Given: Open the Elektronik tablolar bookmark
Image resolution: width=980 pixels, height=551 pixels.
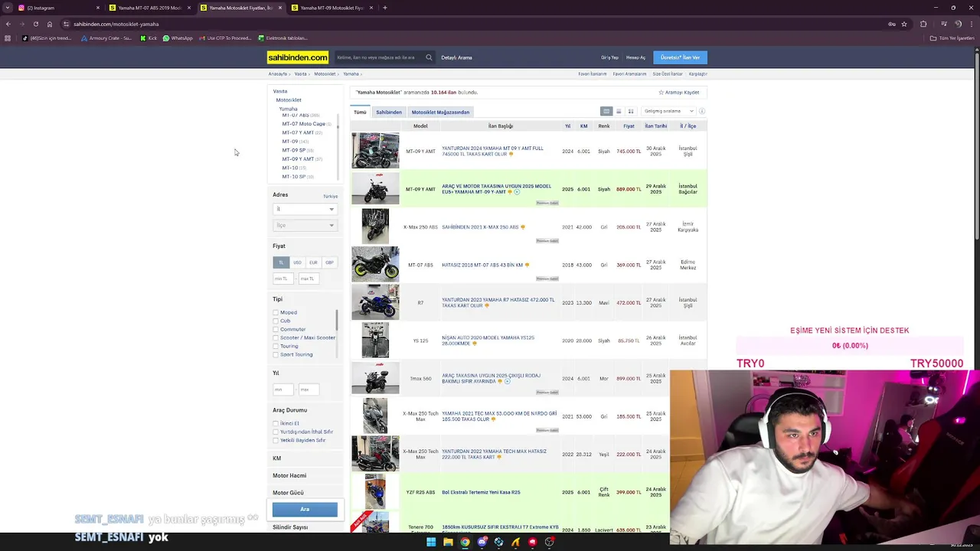Looking at the screenshot, I should pyautogui.click(x=283, y=38).
